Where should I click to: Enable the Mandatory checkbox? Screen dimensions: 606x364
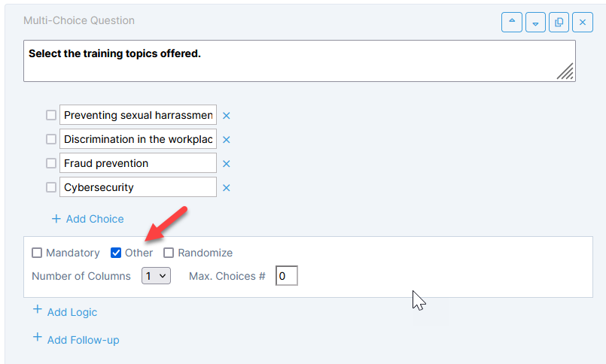(x=37, y=253)
